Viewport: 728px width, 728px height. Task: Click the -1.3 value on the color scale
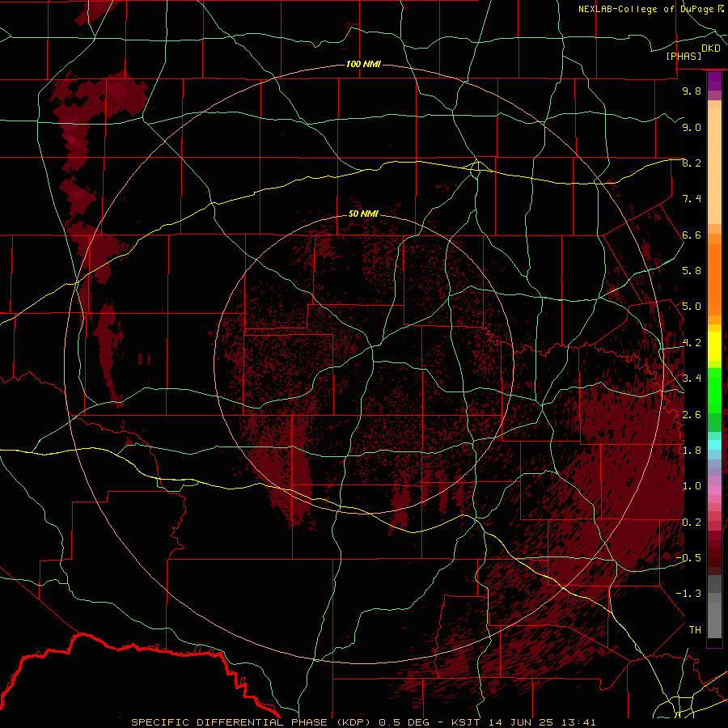tap(688, 594)
